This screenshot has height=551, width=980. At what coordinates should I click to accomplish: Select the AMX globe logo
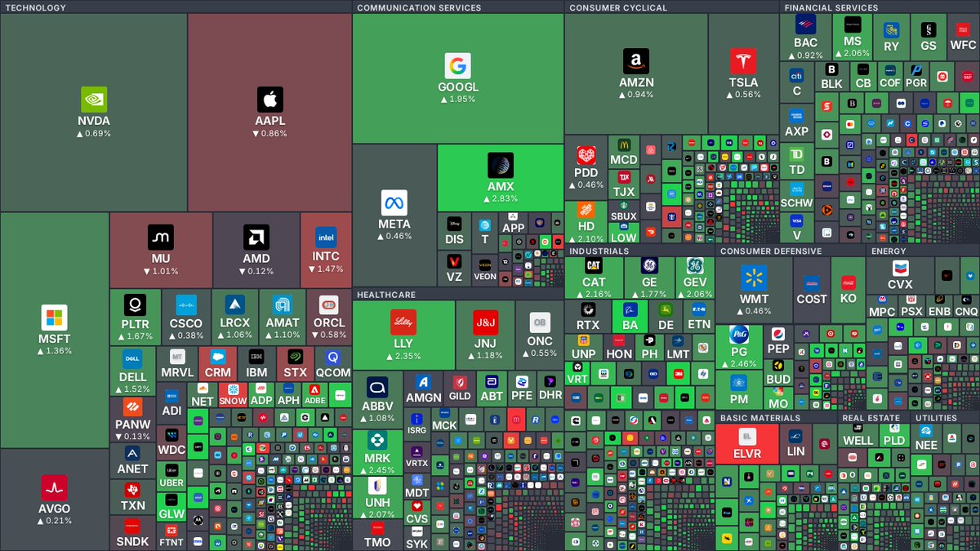(501, 165)
